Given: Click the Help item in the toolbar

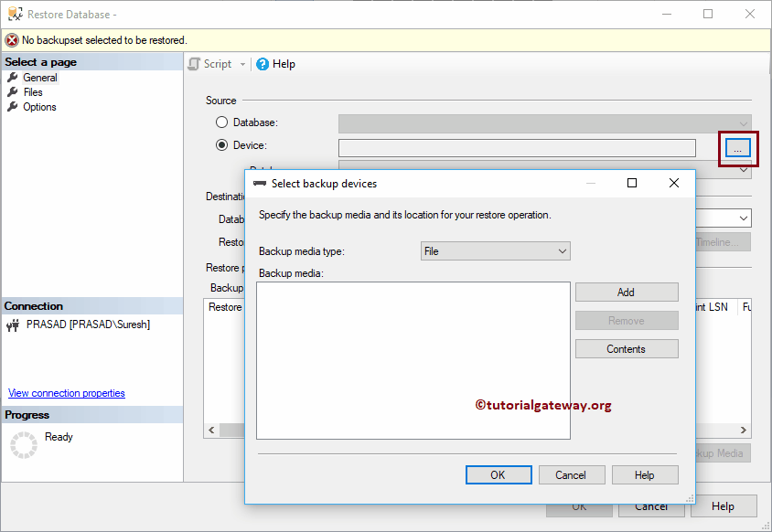Looking at the screenshot, I should [x=282, y=64].
